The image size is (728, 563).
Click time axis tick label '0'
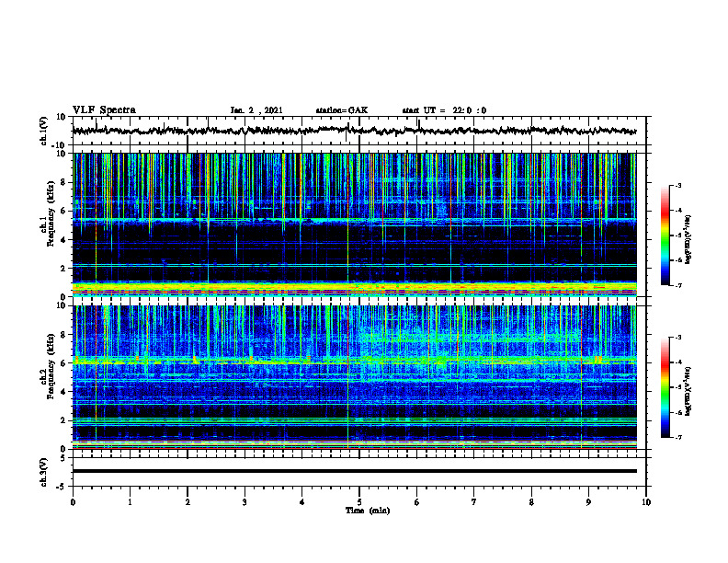[73, 502]
